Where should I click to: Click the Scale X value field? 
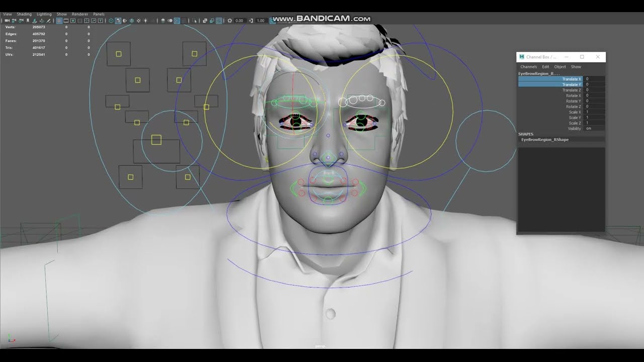click(594, 112)
